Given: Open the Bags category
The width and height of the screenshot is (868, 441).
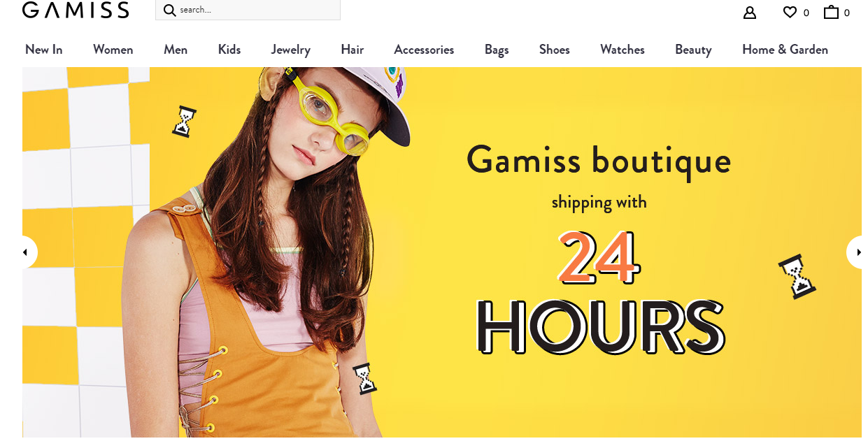Looking at the screenshot, I should click(x=497, y=50).
